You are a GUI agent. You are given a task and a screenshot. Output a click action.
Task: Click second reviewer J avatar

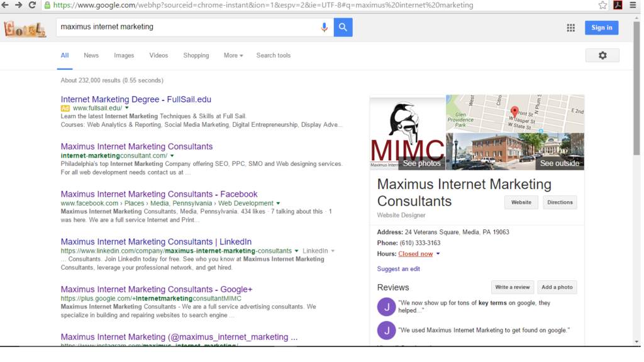pos(387,331)
